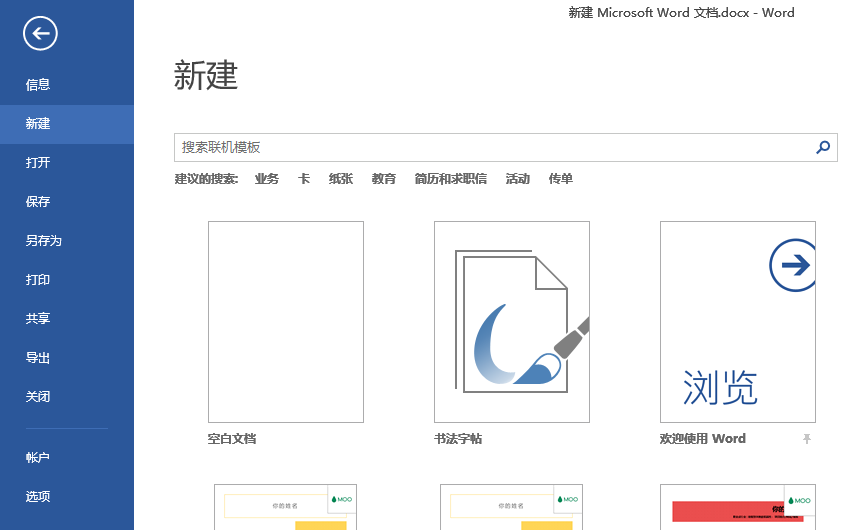The image size is (855, 530).
Task: Search suggested category 业务
Action: coord(267,179)
